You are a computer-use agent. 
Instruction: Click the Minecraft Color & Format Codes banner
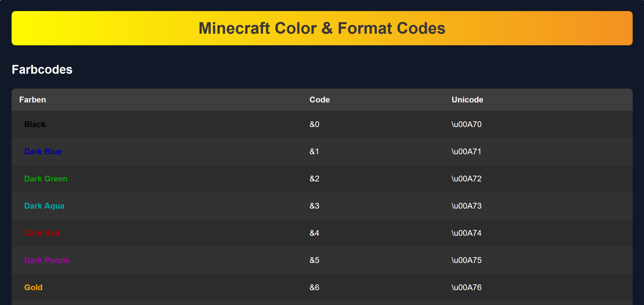[322, 28]
